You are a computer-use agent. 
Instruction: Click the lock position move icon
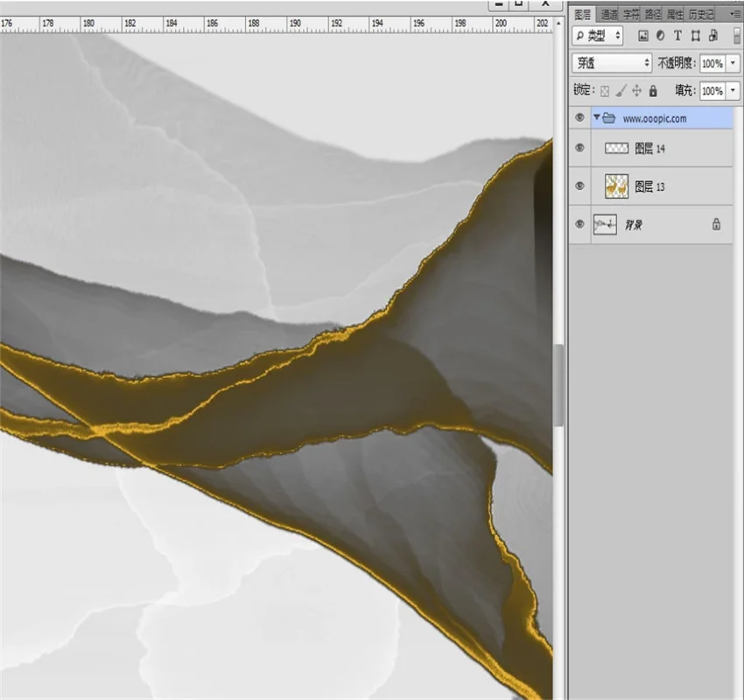[636, 90]
